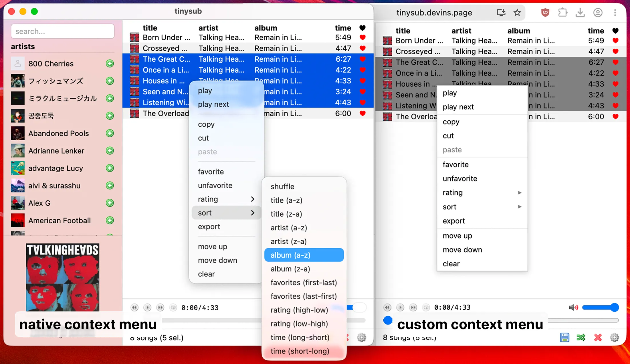Open settings gear in browser window
This screenshot has height=364, width=630.
pos(615,337)
